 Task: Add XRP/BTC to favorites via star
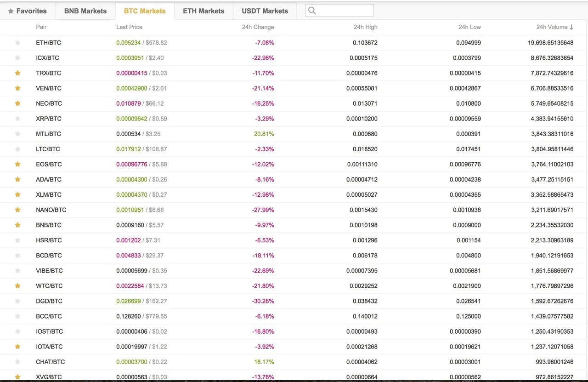[17, 119]
